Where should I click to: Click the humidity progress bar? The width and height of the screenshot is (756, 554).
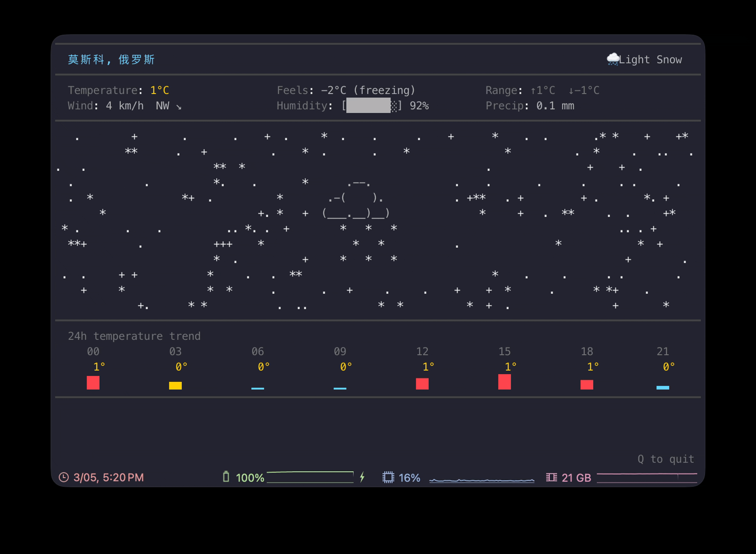click(371, 106)
